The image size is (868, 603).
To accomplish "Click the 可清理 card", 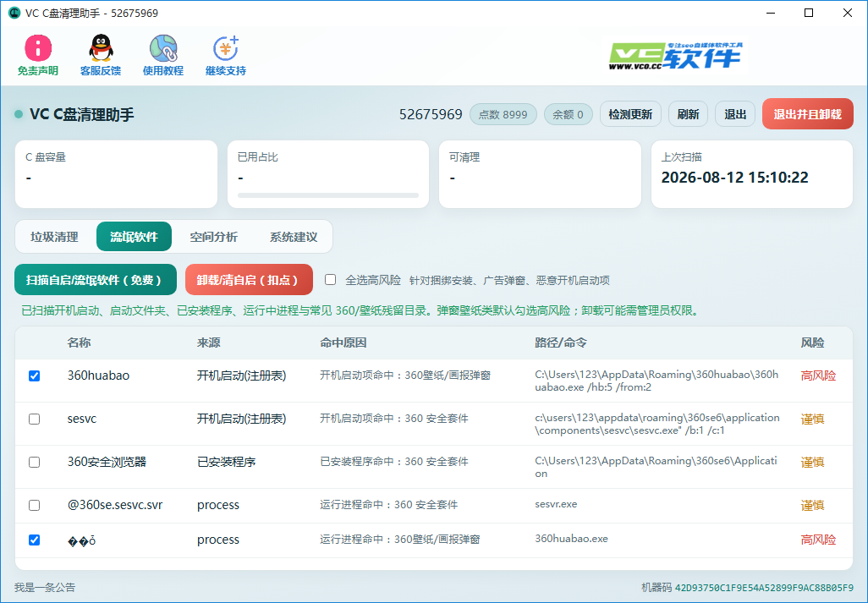I will (540, 174).
